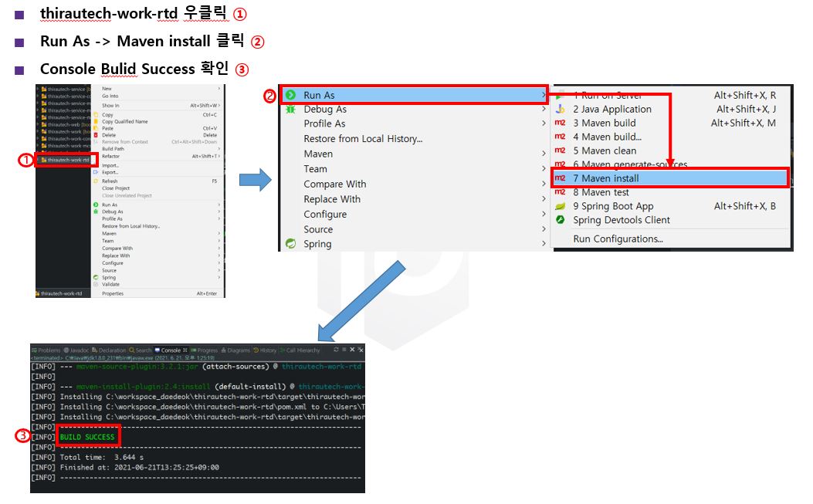Click the green Run As icon in large menu
This screenshot has width=813, height=504.
click(x=290, y=95)
